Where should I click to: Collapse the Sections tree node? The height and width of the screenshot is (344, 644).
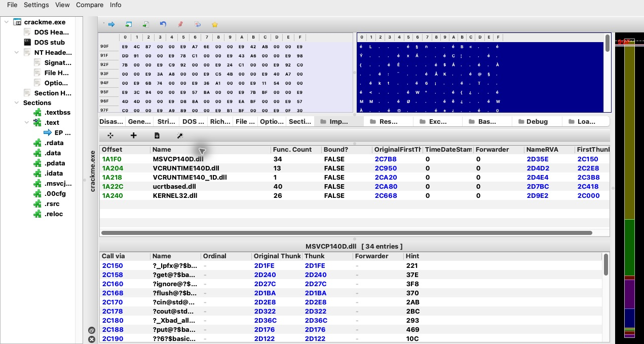coord(17,102)
